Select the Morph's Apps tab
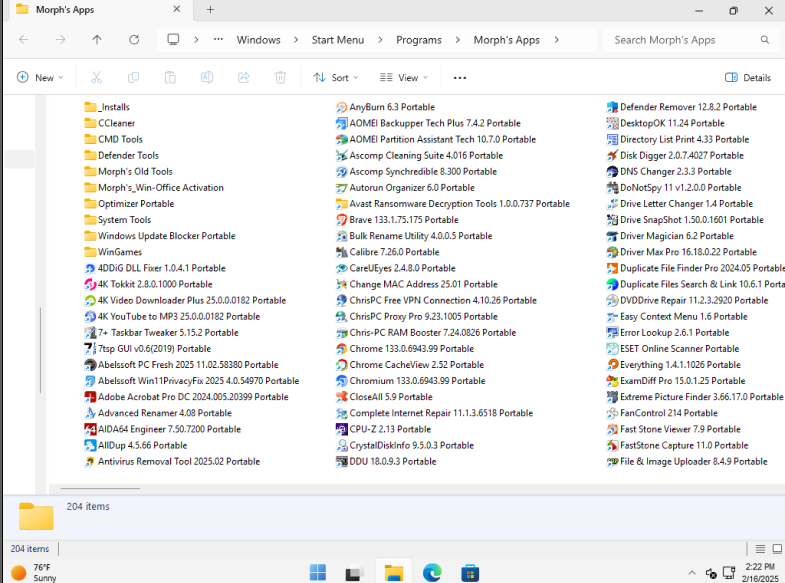Viewport: 785px width, 583px height. coord(98,10)
